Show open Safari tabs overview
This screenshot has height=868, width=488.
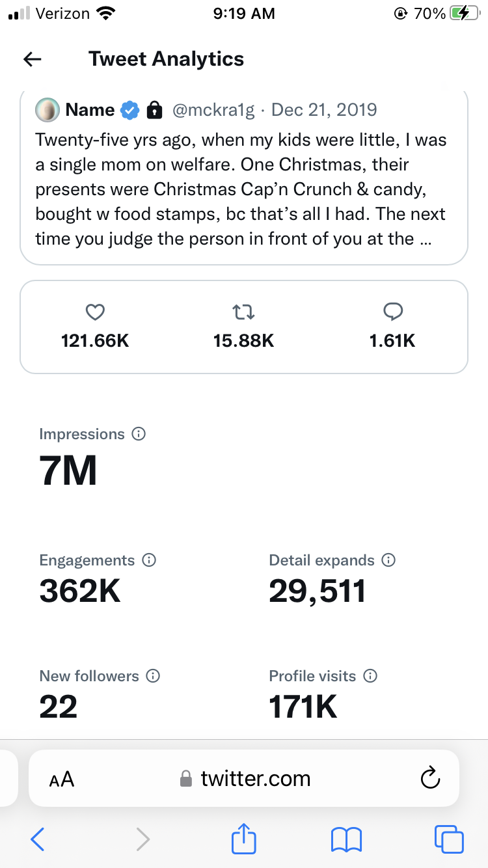tap(449, 839)
